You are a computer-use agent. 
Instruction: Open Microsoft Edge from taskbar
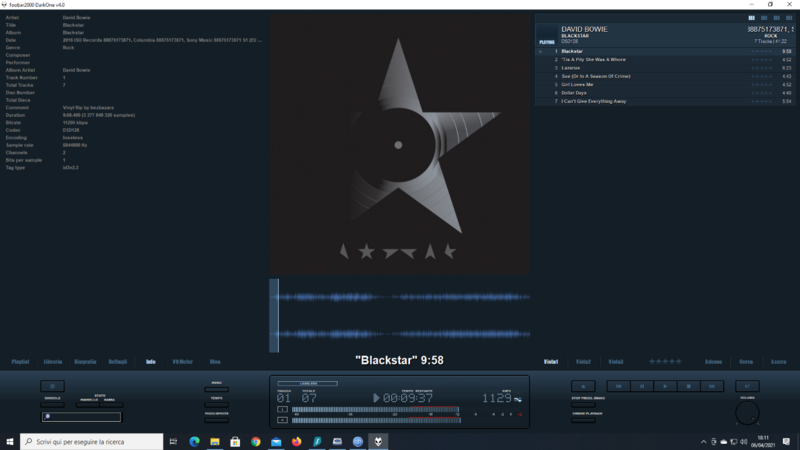tap(194, 441)
